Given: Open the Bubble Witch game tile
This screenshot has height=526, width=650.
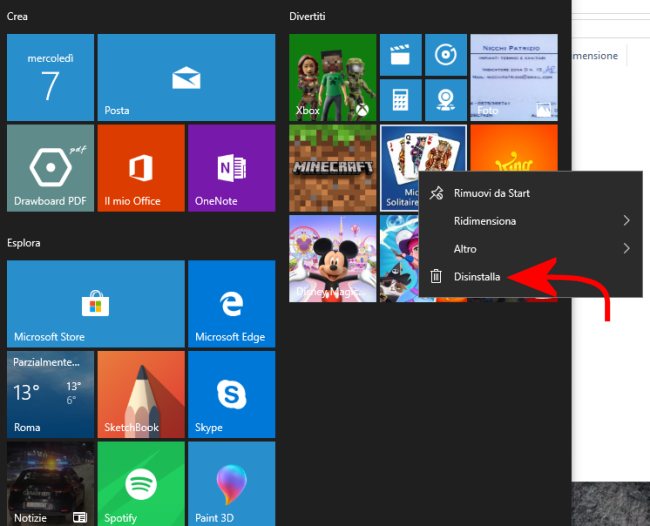Looking at the screenshot, I should (399, 258).
